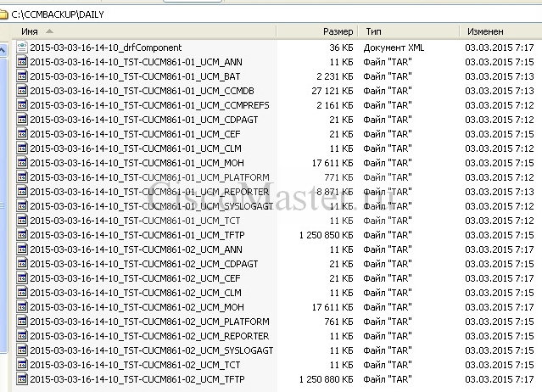The image size is (542, 392).
Task: Click the 8 871 КБ size value
Action: 335,192
